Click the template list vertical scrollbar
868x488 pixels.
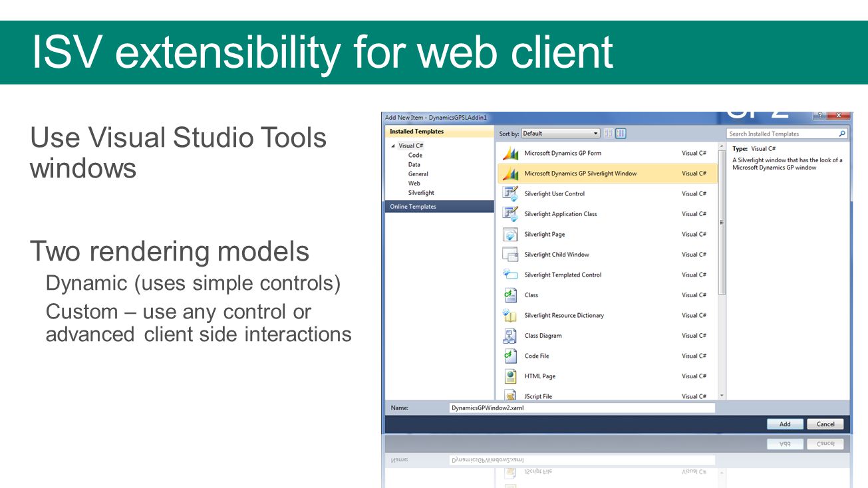(x=722, y=270)
